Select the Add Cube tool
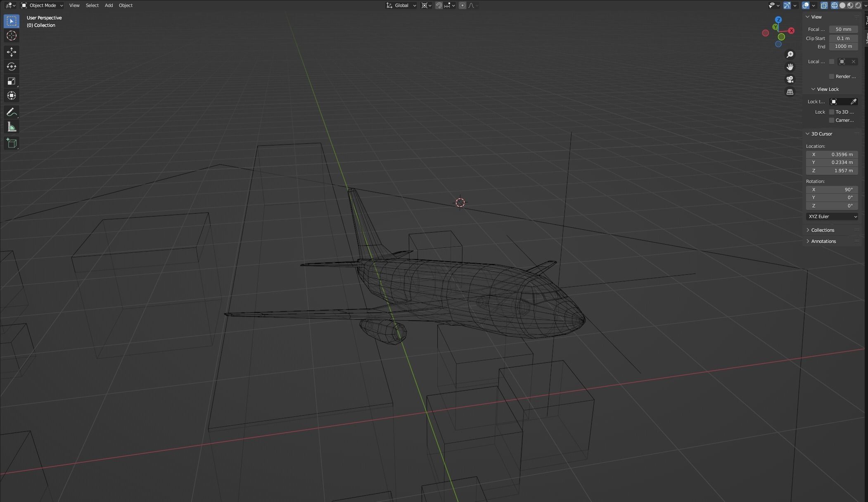The image size is (868, 502). pos(12,143)
